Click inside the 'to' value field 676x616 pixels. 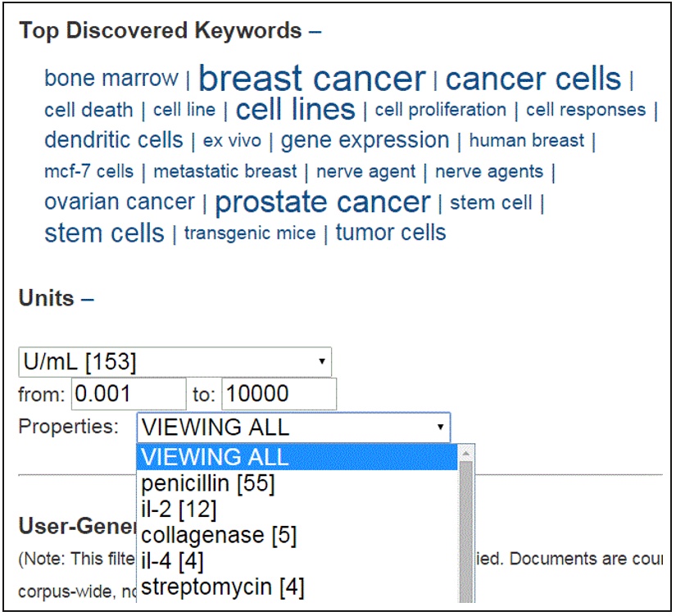[279, 393]
